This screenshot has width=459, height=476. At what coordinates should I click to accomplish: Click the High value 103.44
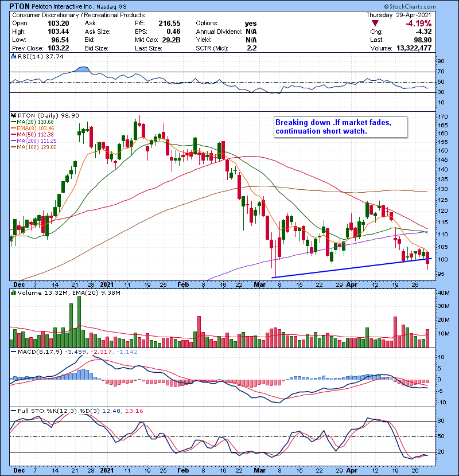tap(59, 32)
